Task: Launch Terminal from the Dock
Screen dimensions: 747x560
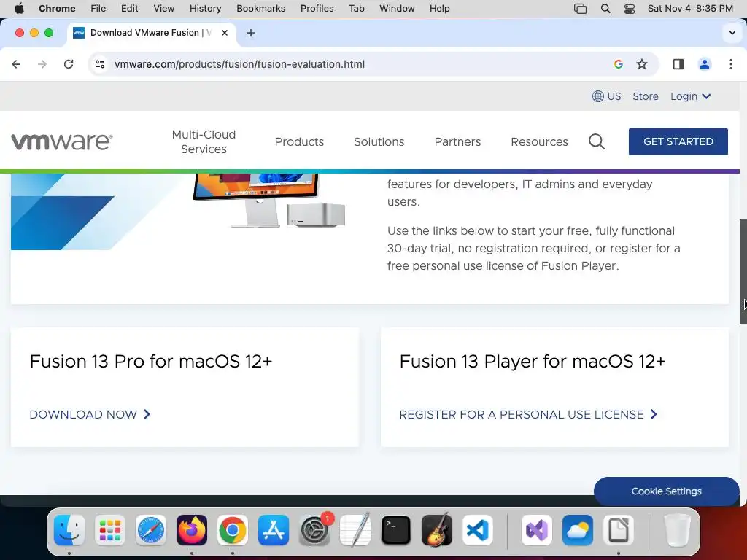Action: (x=396, y=530)
